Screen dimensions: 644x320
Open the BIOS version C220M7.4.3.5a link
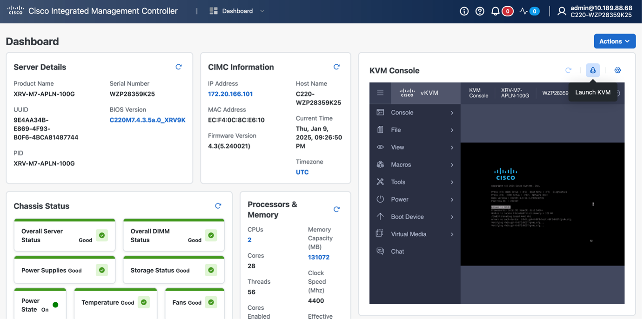coord(148,120)
